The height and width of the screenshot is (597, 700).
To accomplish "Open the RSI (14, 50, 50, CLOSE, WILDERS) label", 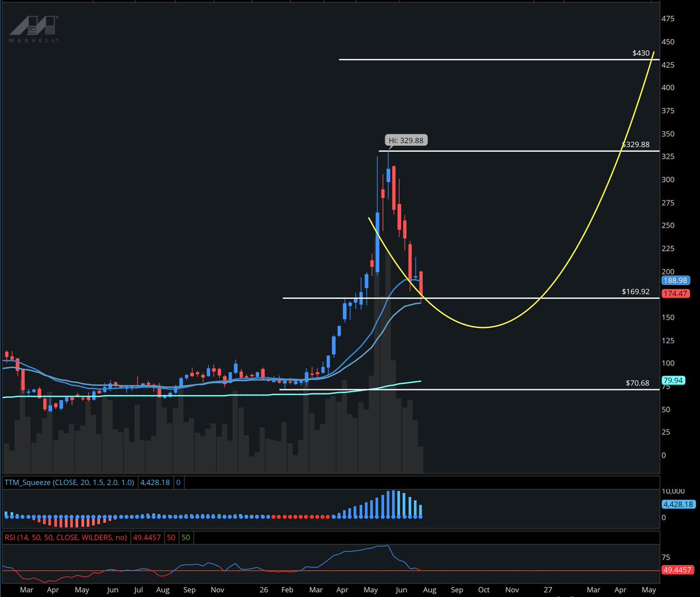I will [x=65, y=537].
